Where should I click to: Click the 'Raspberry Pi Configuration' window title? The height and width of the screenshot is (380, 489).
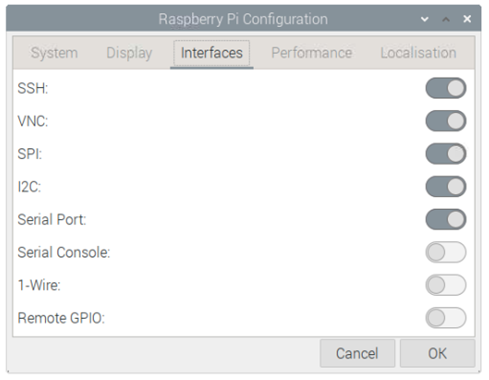pos(243,19)
